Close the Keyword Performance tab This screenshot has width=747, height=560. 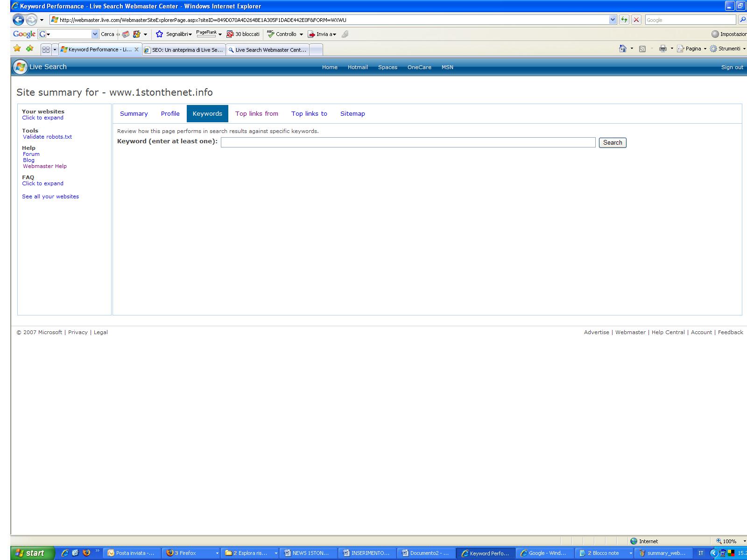point(137,49)
